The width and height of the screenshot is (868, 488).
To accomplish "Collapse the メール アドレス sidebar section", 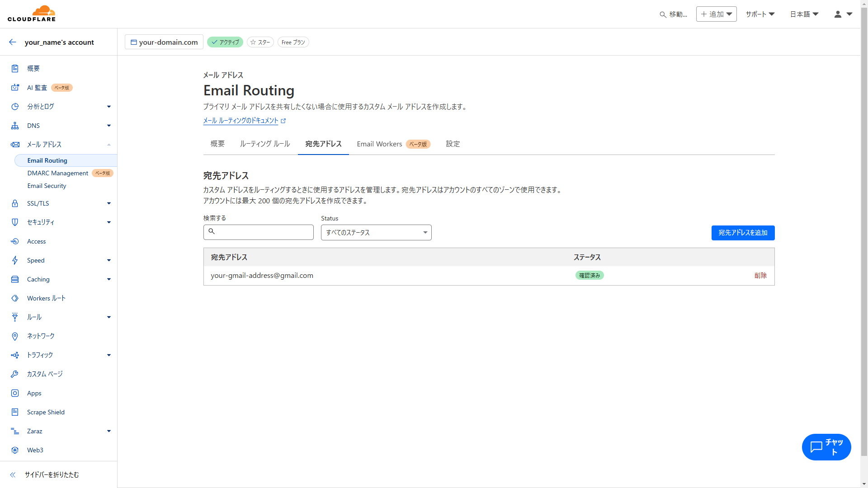I will (108, 145).
